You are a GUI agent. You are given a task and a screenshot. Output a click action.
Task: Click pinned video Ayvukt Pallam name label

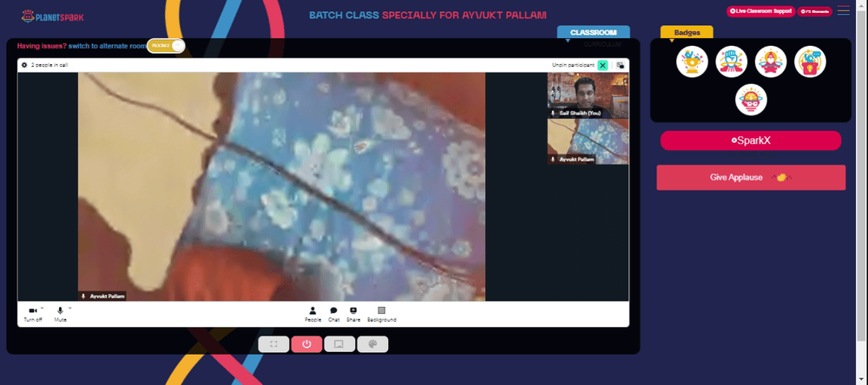pos(102,297)
